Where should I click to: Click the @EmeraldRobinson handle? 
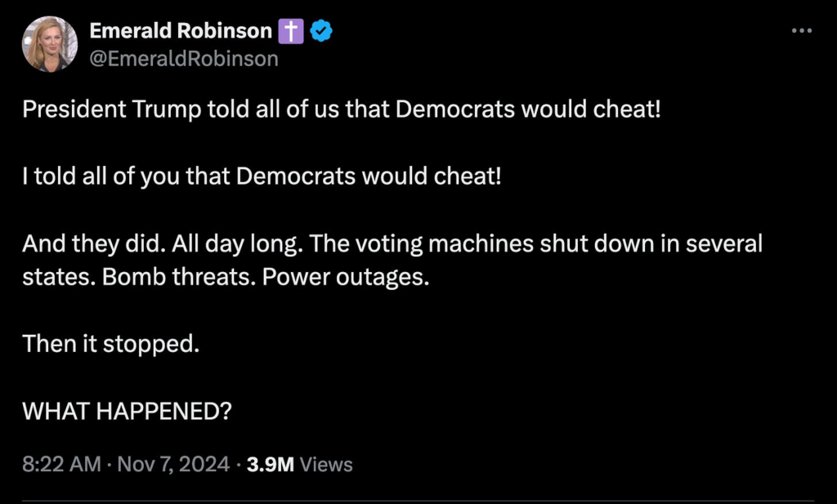[183, 58]
